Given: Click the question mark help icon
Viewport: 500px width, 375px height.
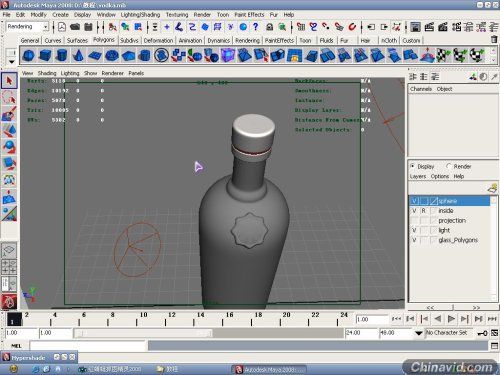Looking at the screenshot, I should [x=255, y=27].
